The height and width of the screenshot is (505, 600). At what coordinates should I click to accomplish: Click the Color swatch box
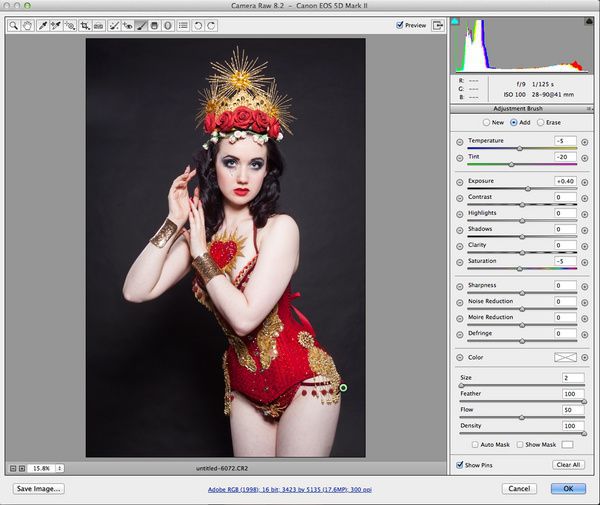coord(565,357)
